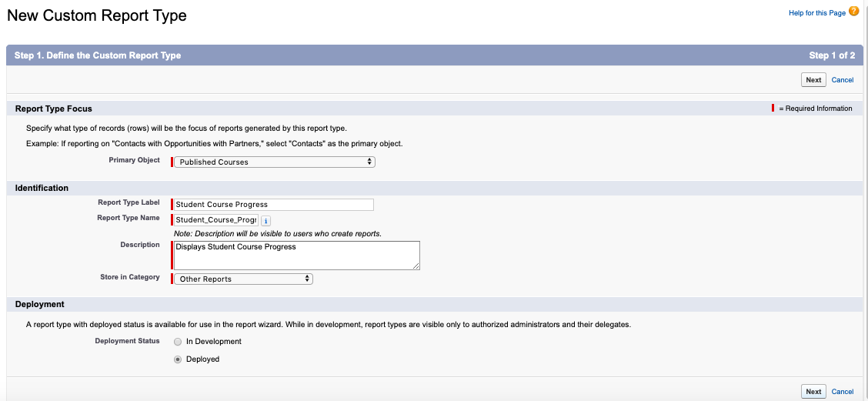868x401 pixels.
Task: Click the "Deployed" option label text
Action: 202,359
